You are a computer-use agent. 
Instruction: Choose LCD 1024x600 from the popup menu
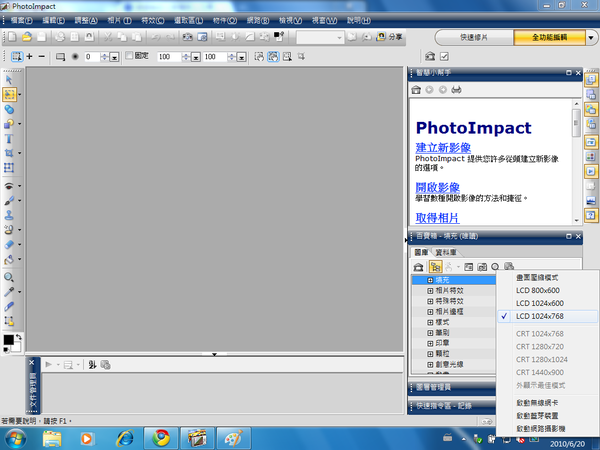tap(548, 303)
